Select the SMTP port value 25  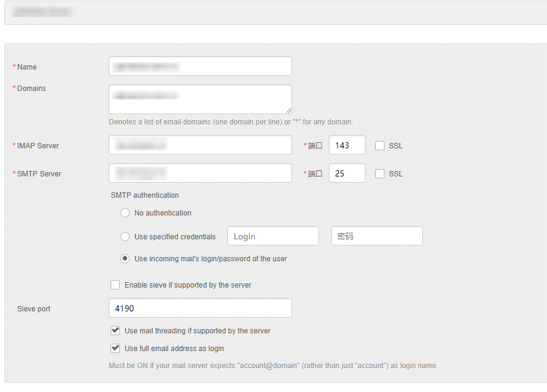click(347, 173)
